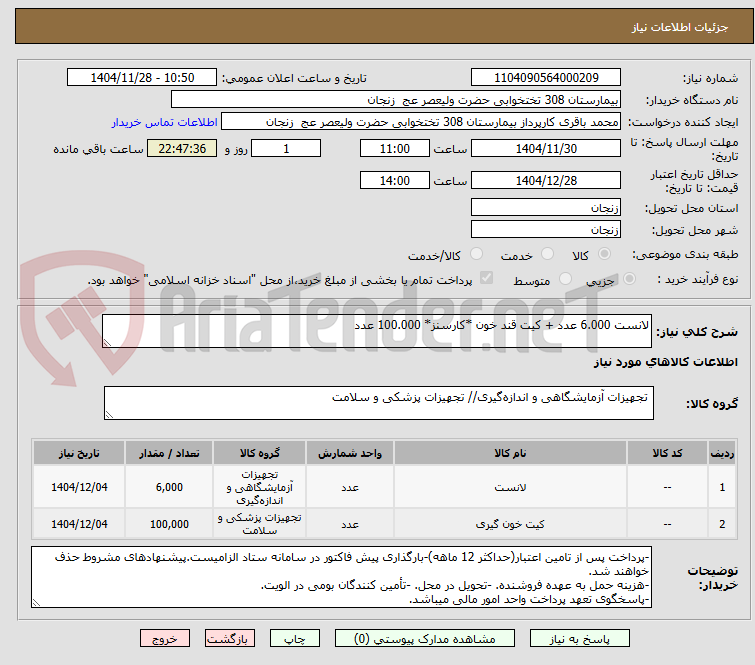Click the تجهیزات پزشکی و سلامت group cell
This screenshot has width=755, height=665.
click(x=260, y=524)
